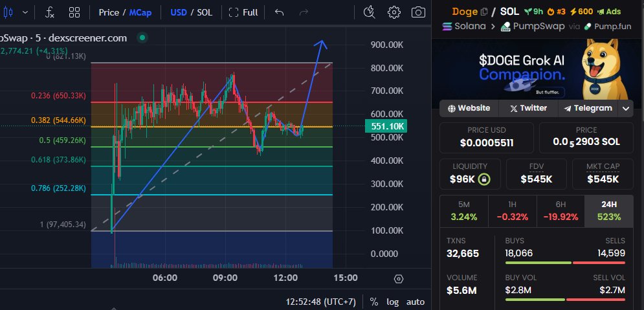
Task: Click the 0.5 (459.26K) Fibonacci label
Action: pos(62,140)
